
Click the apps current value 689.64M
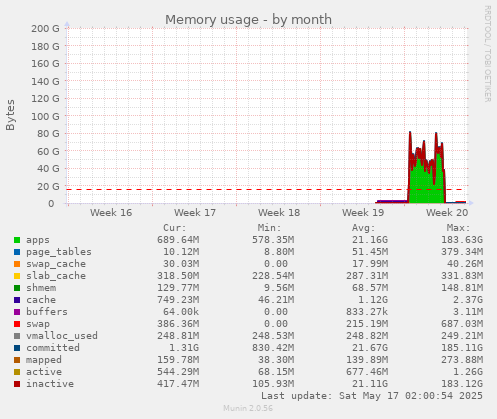click(x=178, y=240)
